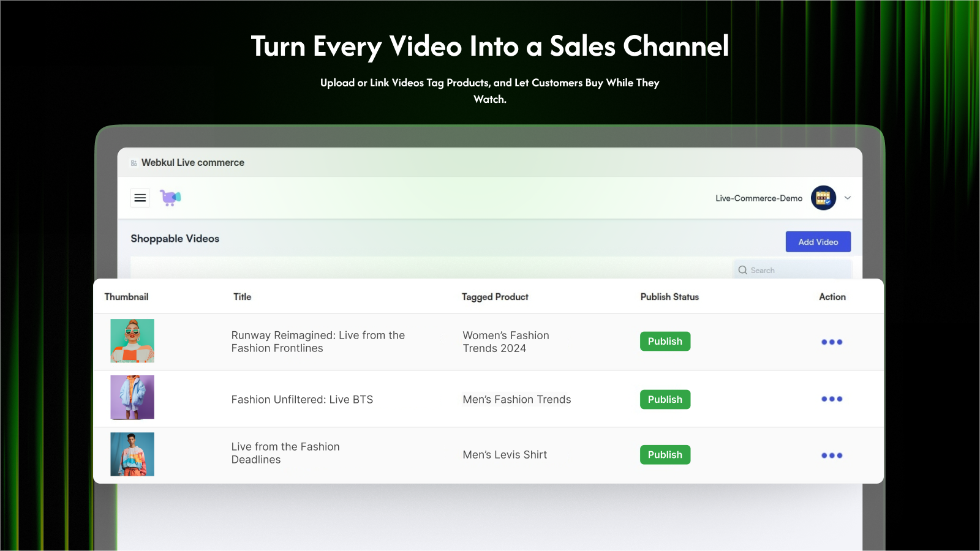Select the Shoppable Videos section heading

click(175, 239)
